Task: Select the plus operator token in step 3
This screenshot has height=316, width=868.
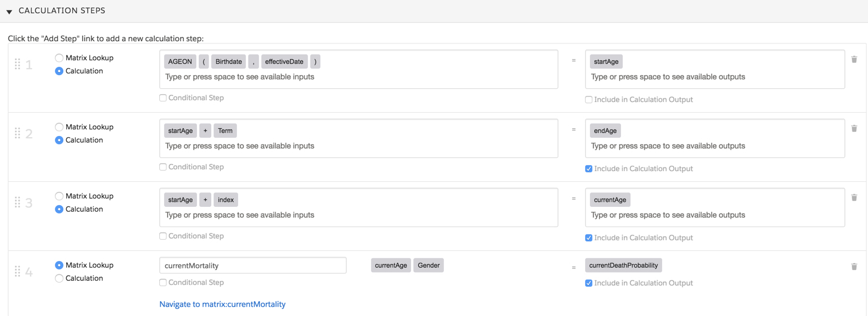Action: (x=205, y=200)
